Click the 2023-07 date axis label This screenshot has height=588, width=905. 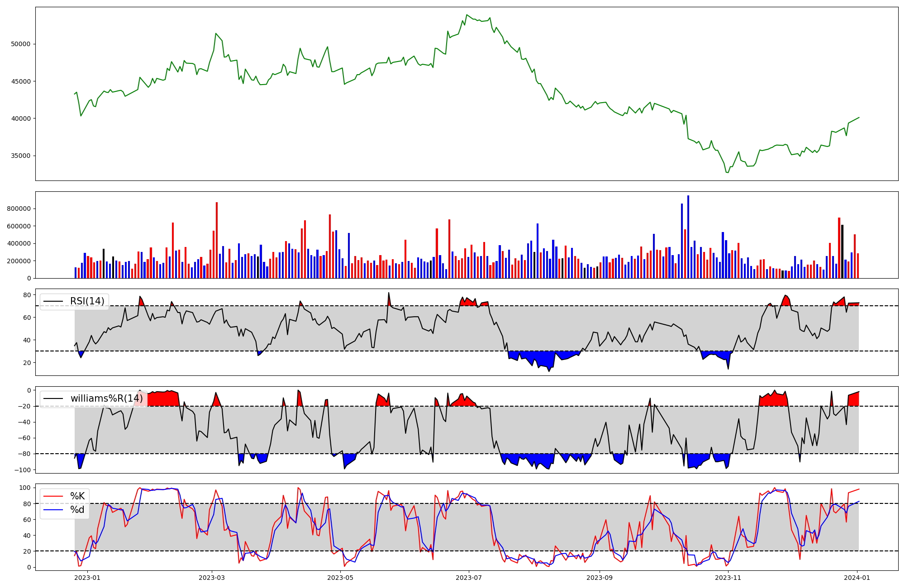point(469,578)
